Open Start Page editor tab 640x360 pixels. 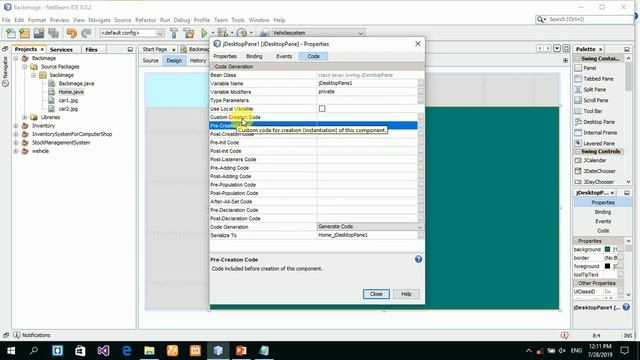(x=155, y=49)
